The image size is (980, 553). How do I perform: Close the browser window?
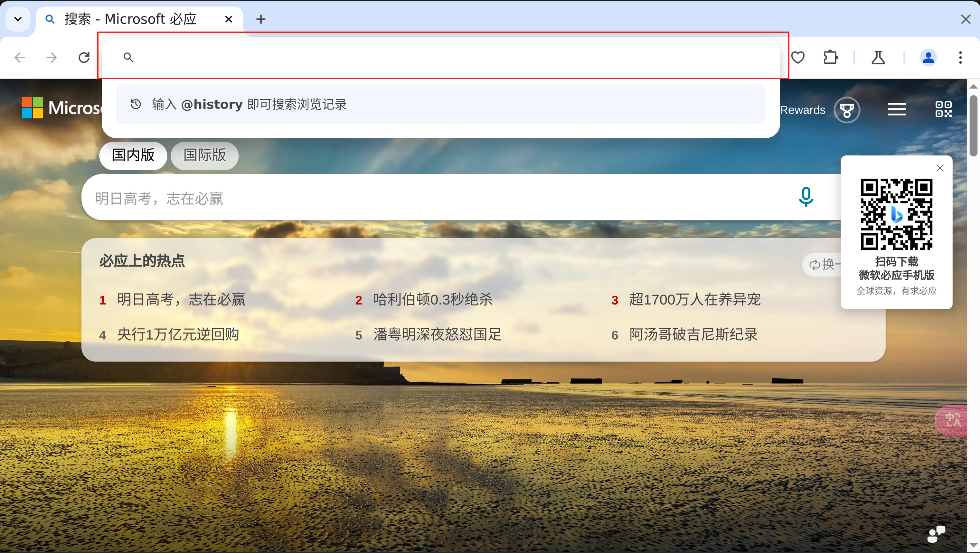click(966, 19)
